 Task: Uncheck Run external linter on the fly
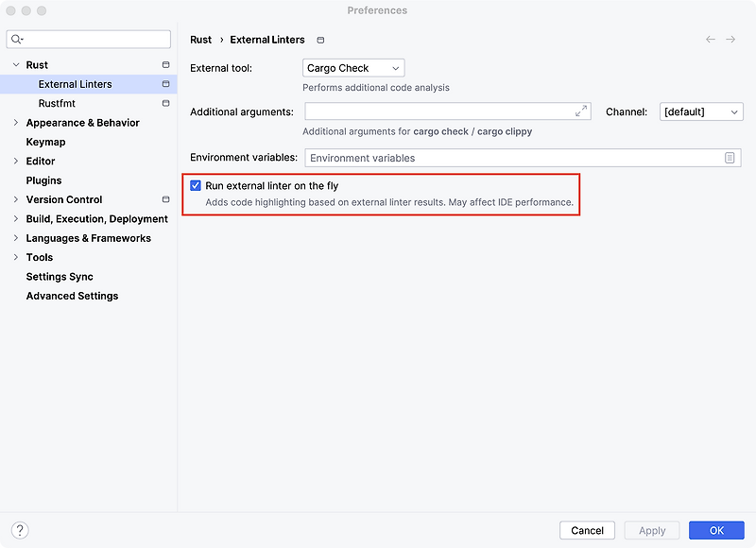click(196, 186)
